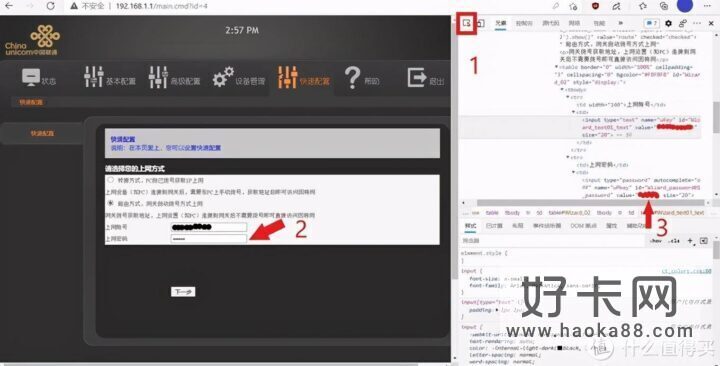720x366 pixels.
Task: Click the 退出 logout icon
Action: [417, 77]
